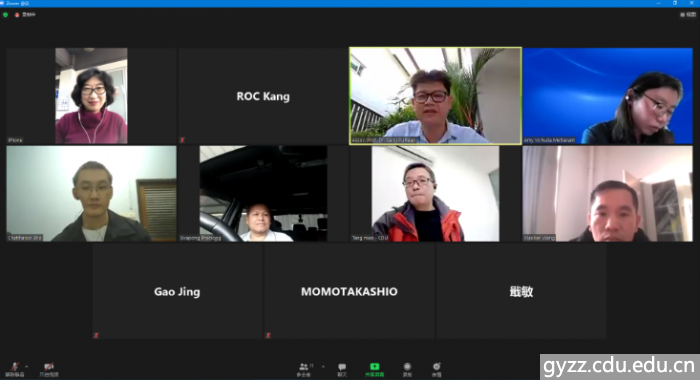Expand the arrow next to Participants
The image size is (700, 380).
[323, 367]
